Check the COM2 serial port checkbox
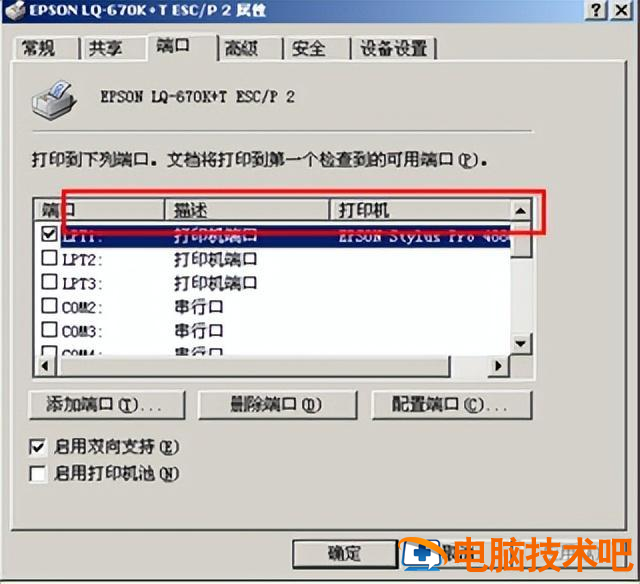 click(49, 305)
